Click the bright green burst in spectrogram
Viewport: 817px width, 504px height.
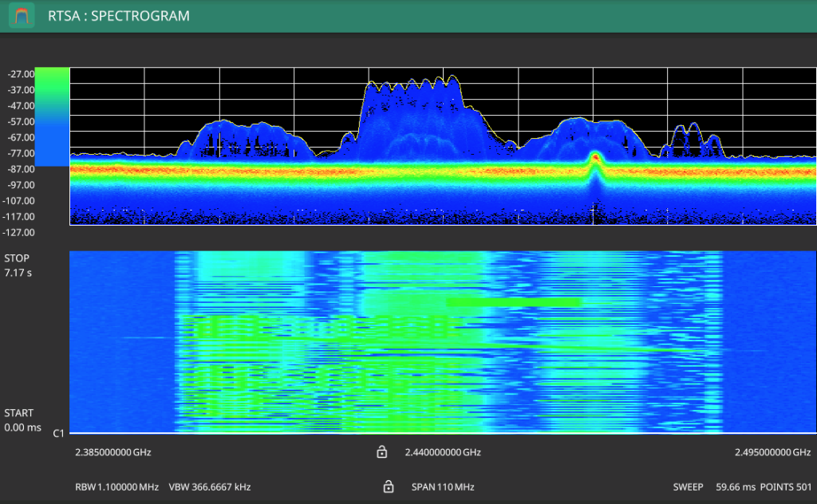pyautogui.click(x=513, y=302)
